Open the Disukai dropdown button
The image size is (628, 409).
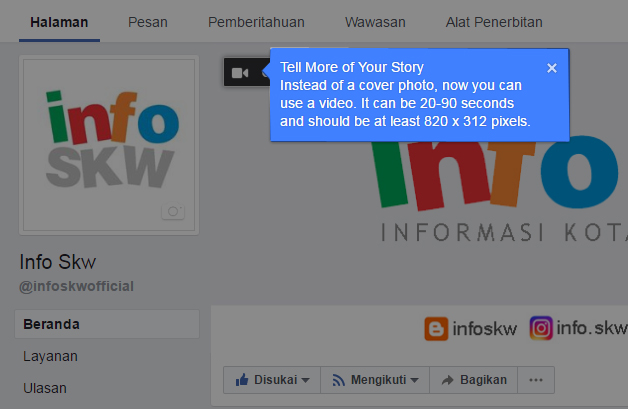click(272, 380)
